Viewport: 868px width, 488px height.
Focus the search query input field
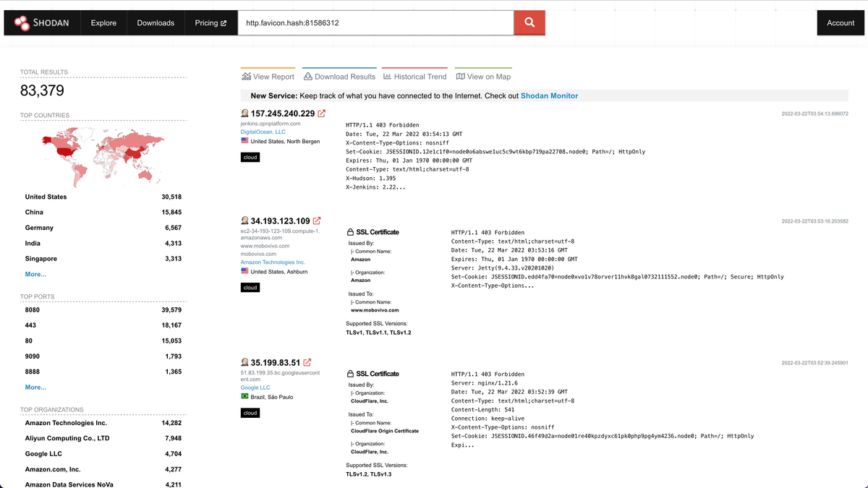coord(376,22)
